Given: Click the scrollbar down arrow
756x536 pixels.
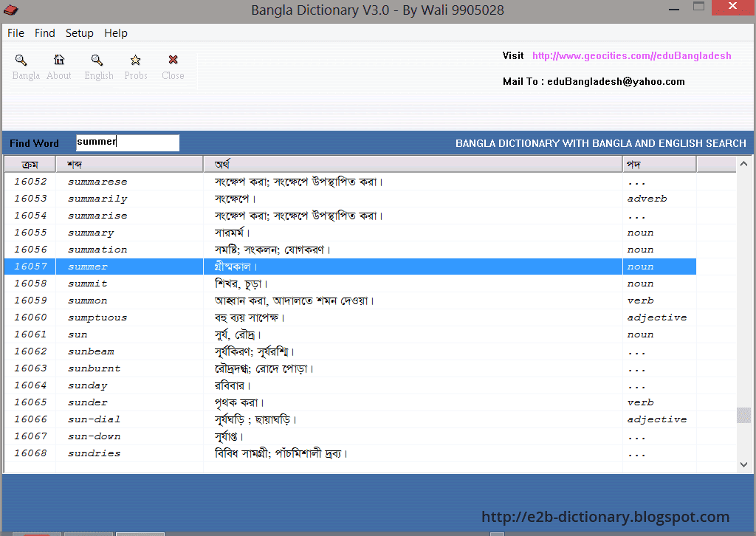Looking at the screenshot, I should [743, 464].
